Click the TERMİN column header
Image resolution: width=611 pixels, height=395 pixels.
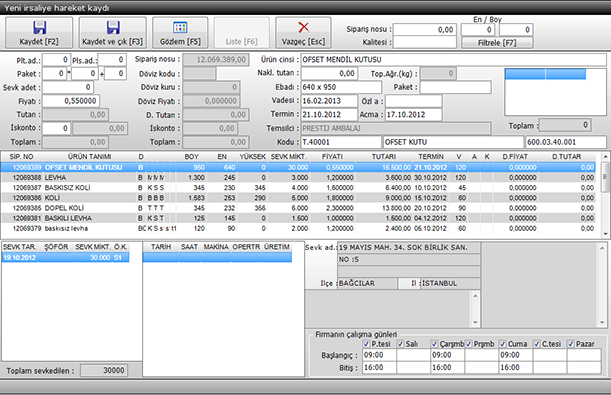pos(431,157)
